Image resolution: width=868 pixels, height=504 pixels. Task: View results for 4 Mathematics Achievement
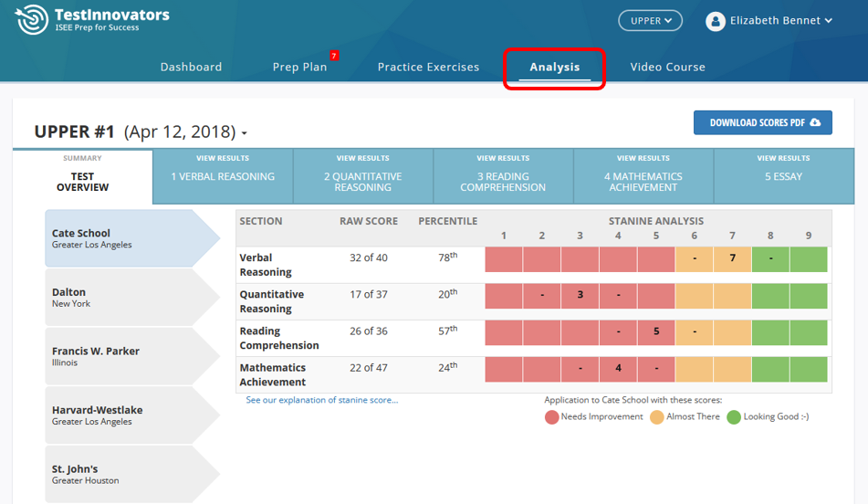643,176
